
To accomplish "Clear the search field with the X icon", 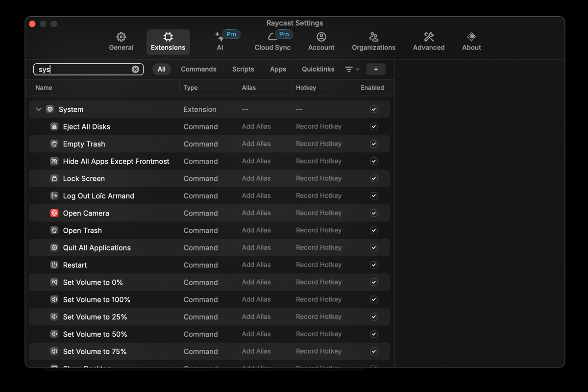I will (x=135, y=70).
